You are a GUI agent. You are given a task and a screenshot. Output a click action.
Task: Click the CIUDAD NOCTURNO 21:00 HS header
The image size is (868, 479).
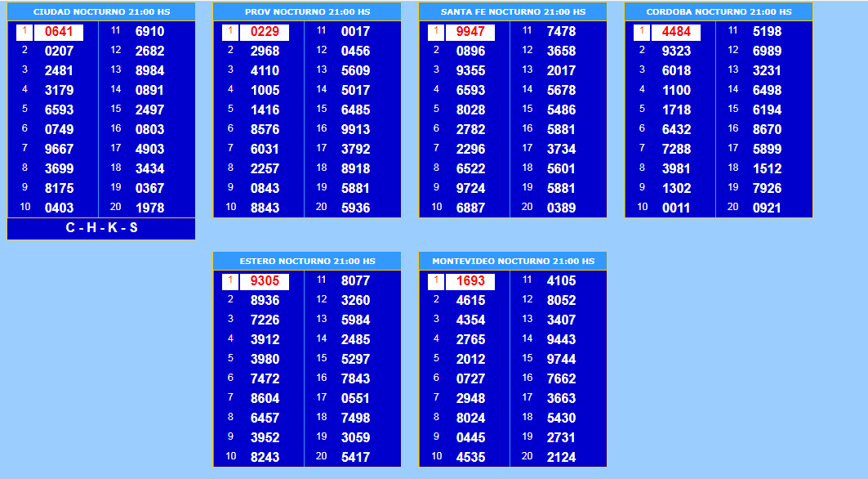101,12
